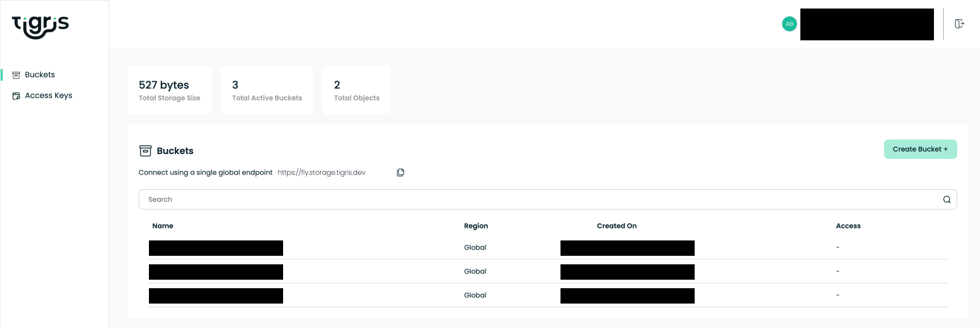Click the Created On column header
Viewport: 980px width, 328px height.
(617, 226)
